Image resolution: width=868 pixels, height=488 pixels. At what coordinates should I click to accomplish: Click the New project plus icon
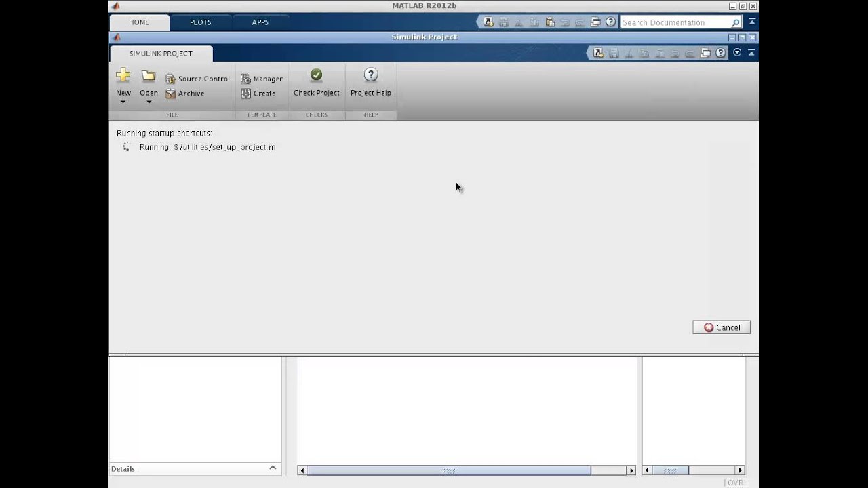(x=123, y=75)
